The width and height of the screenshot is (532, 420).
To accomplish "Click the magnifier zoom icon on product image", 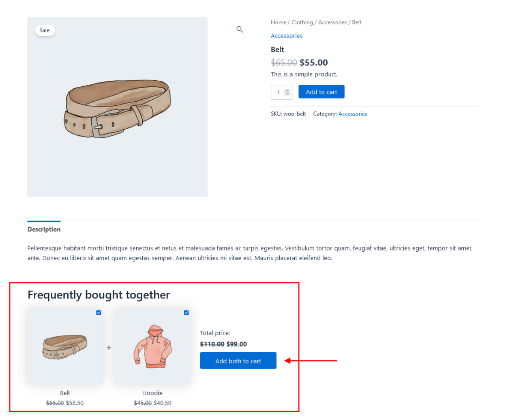I will 240,29.
